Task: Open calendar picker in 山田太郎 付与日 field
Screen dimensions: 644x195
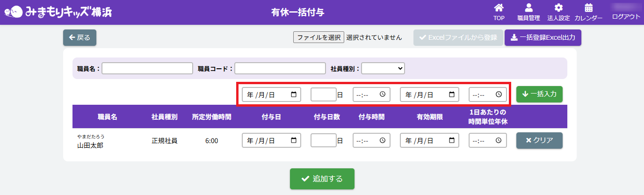Action: click(x=294, y=140)
